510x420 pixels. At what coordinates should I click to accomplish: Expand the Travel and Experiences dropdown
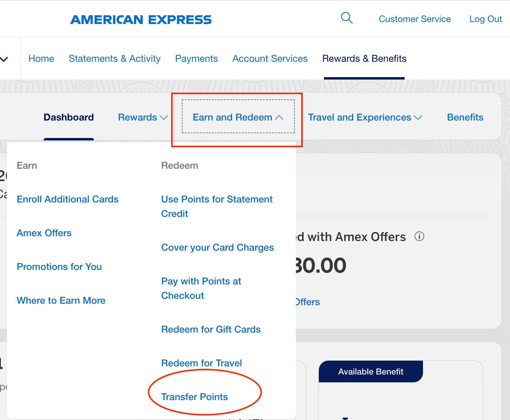coord(365,118)
